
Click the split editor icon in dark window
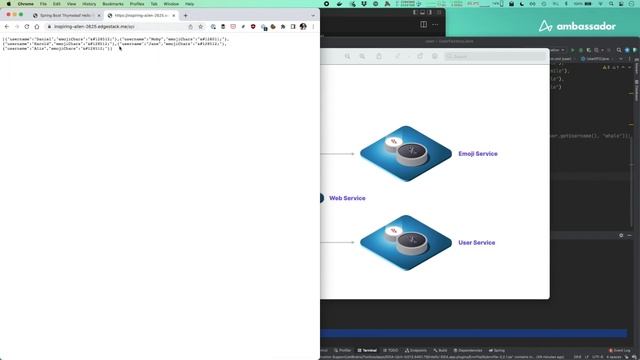click(423, 24)
